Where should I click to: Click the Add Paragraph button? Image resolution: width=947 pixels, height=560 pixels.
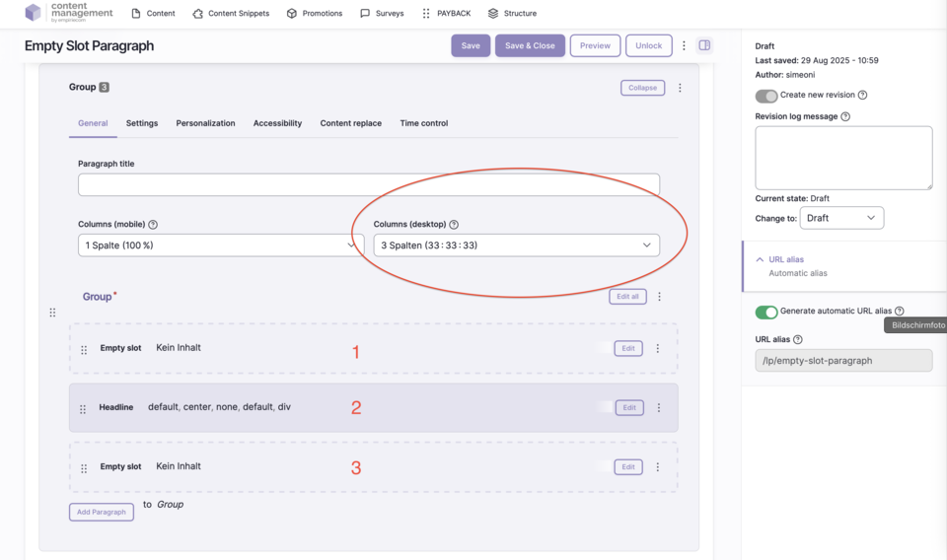click(102, 513)
